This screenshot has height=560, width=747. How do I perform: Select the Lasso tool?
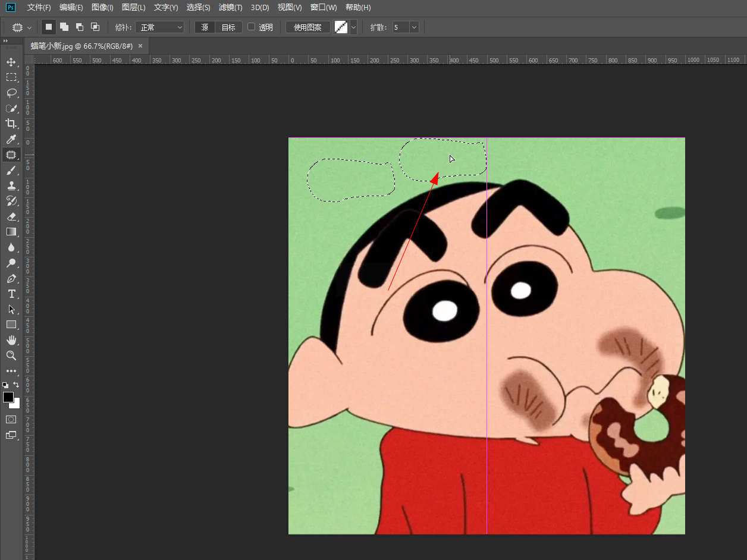[x=11, y=93]
